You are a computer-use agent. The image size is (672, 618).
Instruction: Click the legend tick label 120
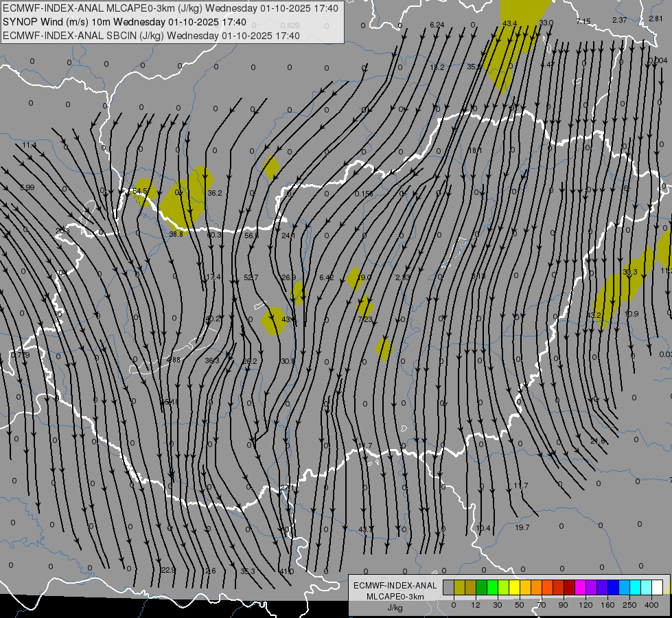click(586, 605)
